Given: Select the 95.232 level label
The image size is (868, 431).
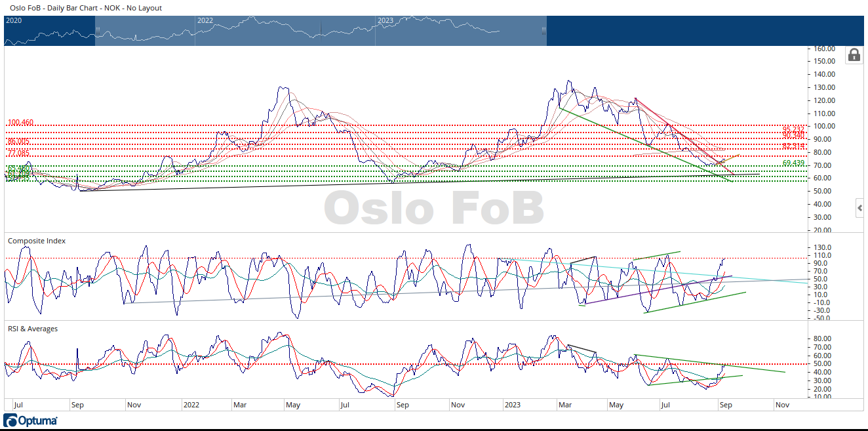Looking at the screenshot, I should (793, 129).
